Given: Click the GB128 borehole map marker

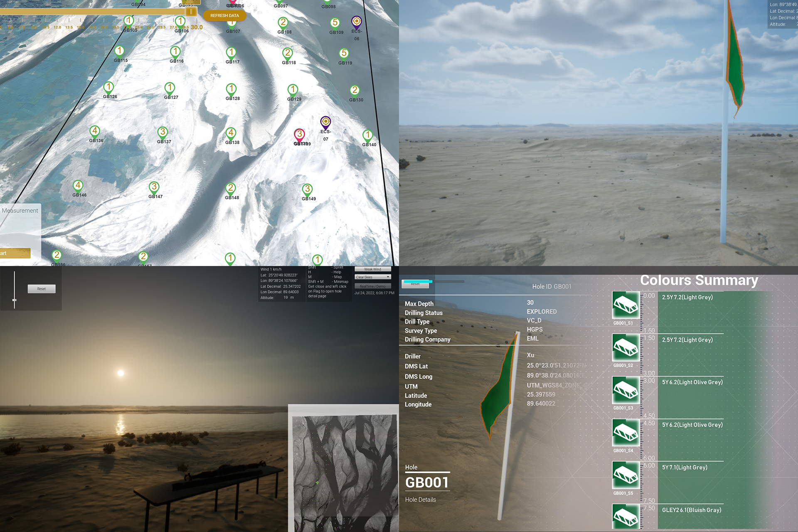Looking at the screenshot, I should [231, 89].
